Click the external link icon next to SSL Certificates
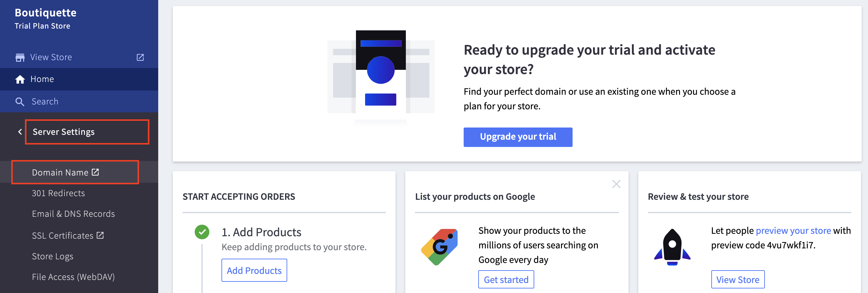Screen dimensions: 868x293 pyautogui.click(x=100, y=235)
